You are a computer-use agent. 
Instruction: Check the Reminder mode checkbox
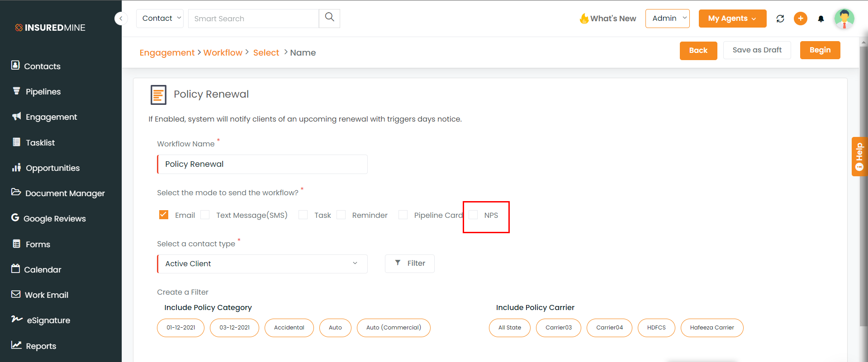[341, 215]
